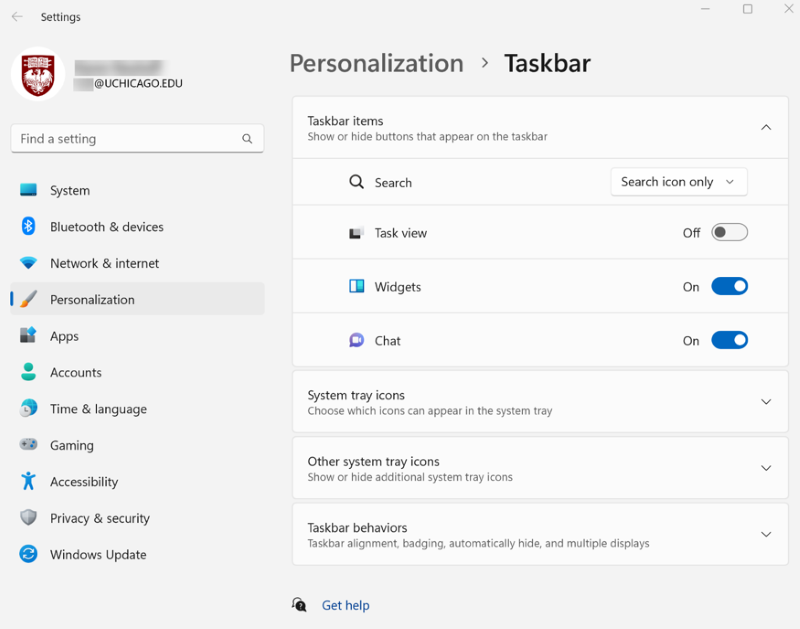The width and height of the screenshot is (800, 629).
Task: Expand the System tray icons section
Action: click(x=540, y=402)
